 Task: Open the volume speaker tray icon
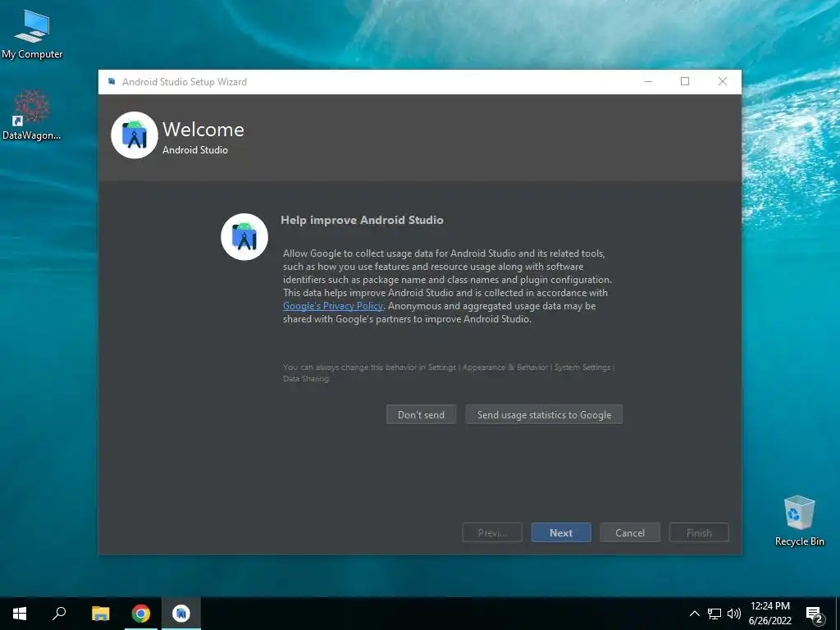coord(734,614)
